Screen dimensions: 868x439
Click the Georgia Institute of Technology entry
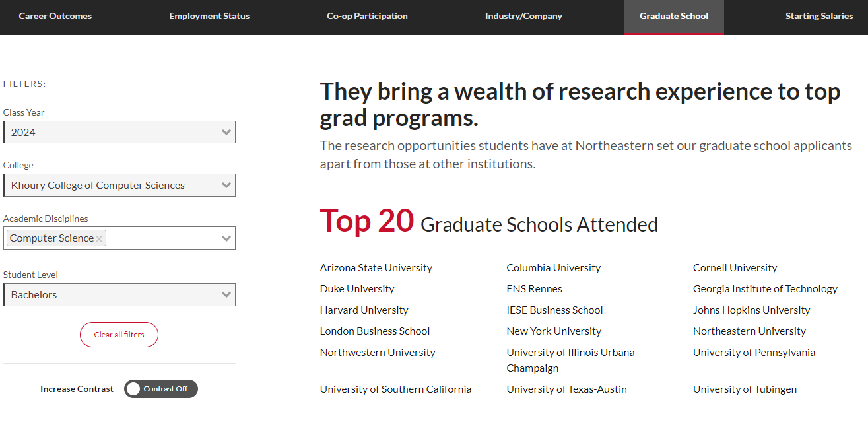(765, 289)
